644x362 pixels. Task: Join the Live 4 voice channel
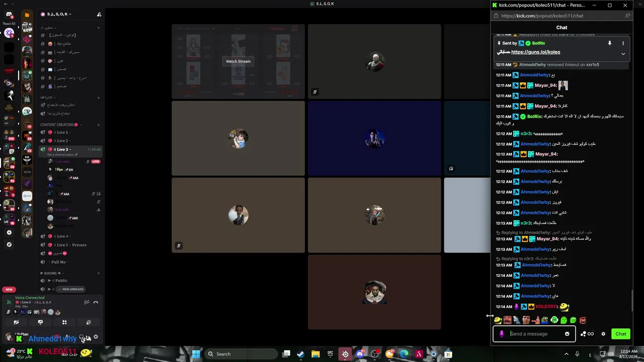click(x=70, y=236)
